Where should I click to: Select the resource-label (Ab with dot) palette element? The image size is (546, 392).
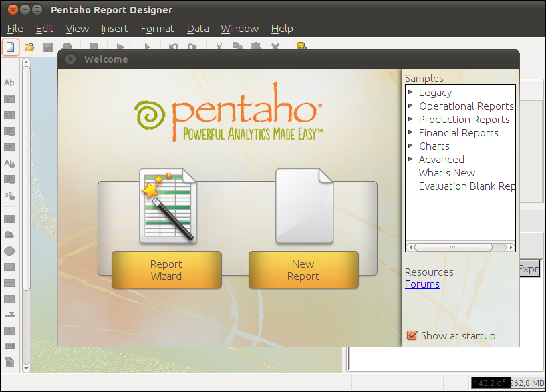coord(9,163)
